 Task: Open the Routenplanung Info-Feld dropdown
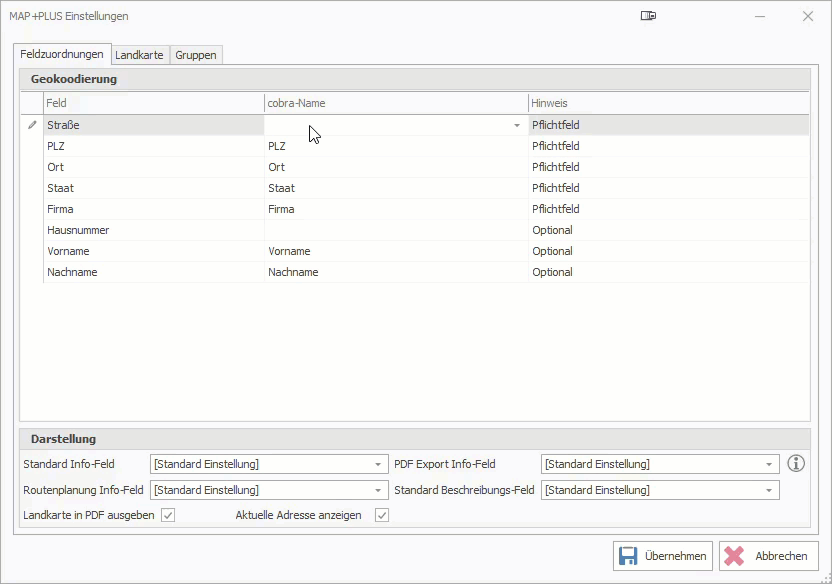(x=378, y=491)
